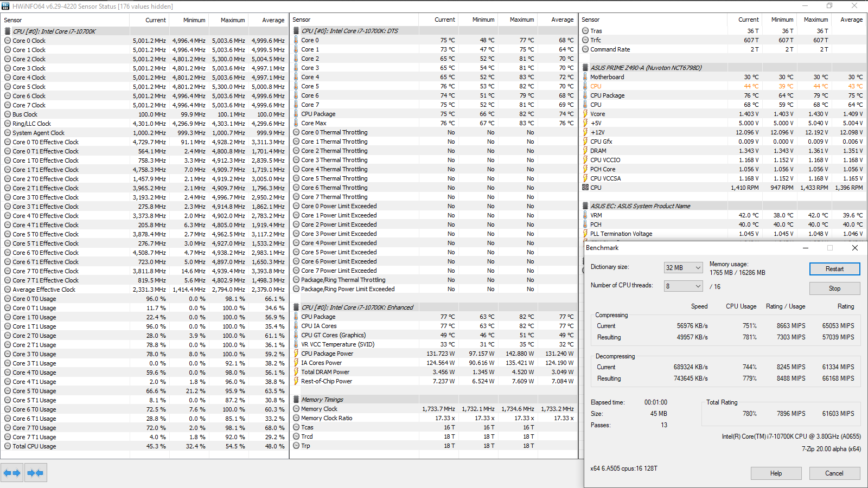Click the lightning icon beside DRAM voltage
This screenshot has width=868, height=488.
tap(585, 151)
